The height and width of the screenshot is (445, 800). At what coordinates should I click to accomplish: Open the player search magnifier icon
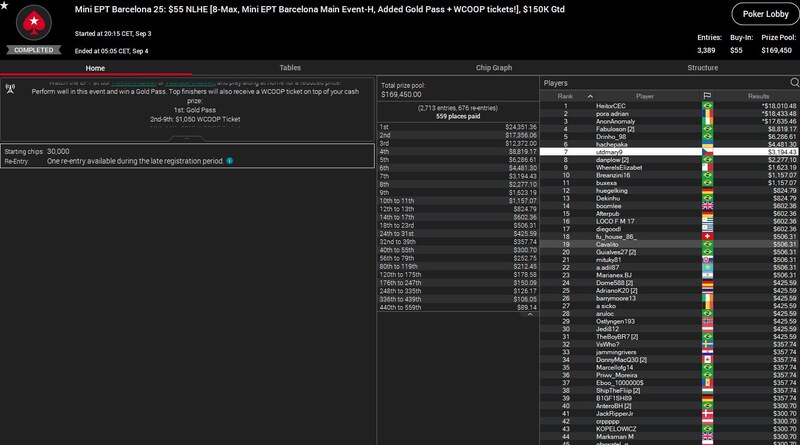(x=794, y=83)
